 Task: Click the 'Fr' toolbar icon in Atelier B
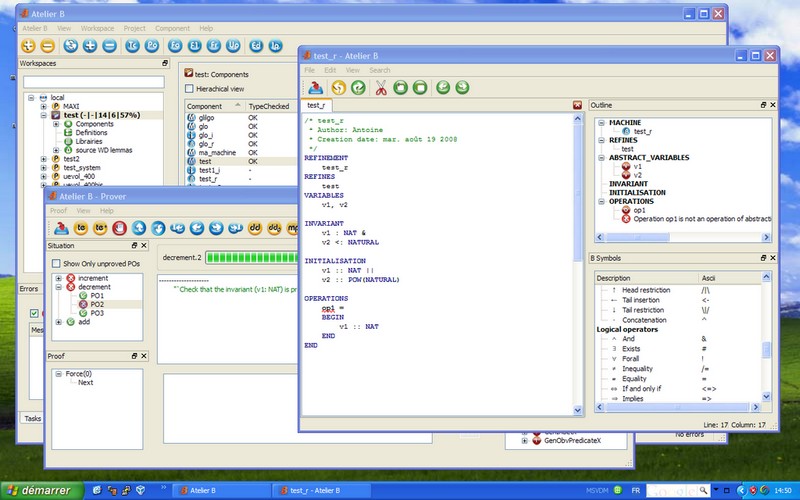pyautogui.click(x=214, y=46)
